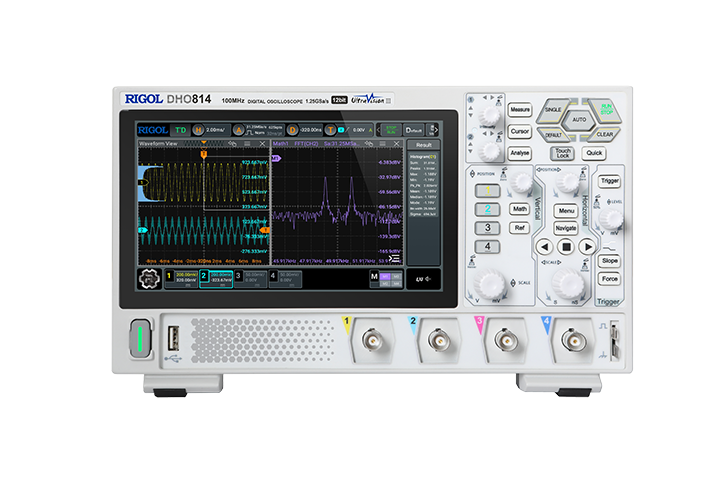Viewport: 720px width, 480px height.
Task: Push the Vertical SCALE knob
Action: pos(489,283)
